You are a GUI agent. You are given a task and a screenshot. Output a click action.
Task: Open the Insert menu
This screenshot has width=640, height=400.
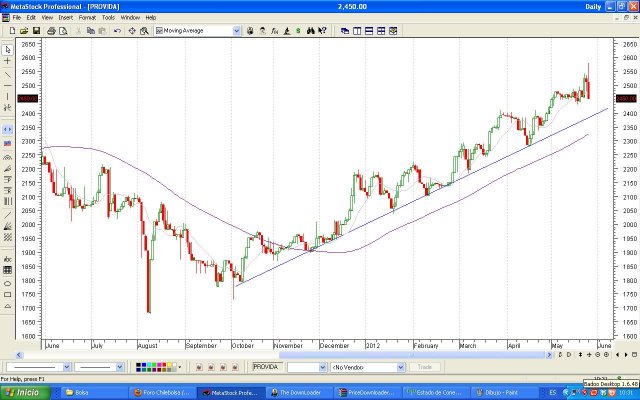coord(65,17)
